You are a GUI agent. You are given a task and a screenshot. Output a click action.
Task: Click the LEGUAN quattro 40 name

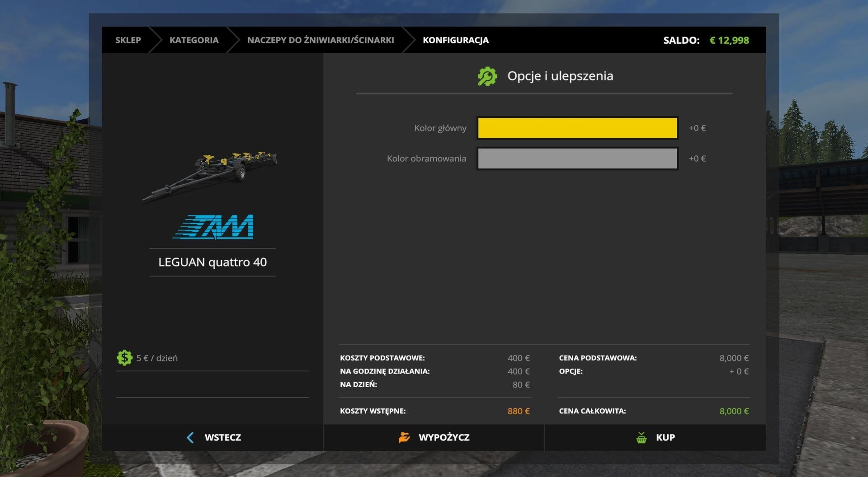click(x=212, y=262)
